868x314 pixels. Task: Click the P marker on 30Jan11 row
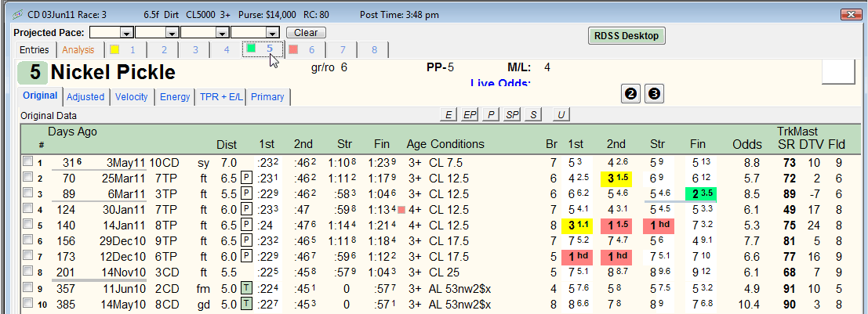point(247,210)
